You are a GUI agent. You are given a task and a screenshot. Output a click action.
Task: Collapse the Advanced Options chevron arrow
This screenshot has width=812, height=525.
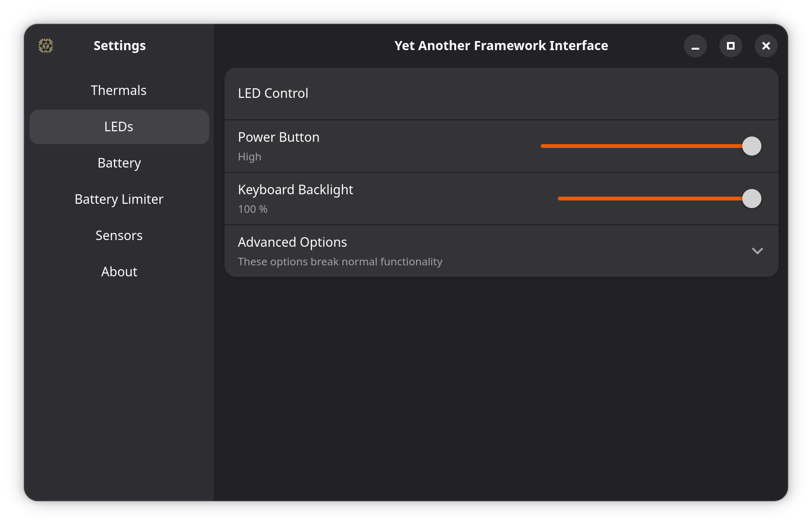pos(758,251)
